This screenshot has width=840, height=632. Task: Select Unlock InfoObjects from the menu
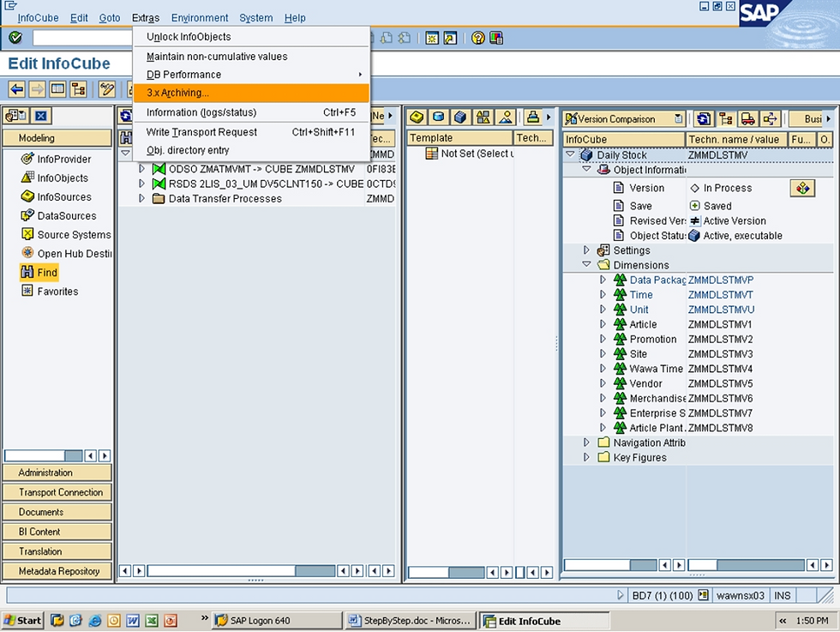(250, 37)
